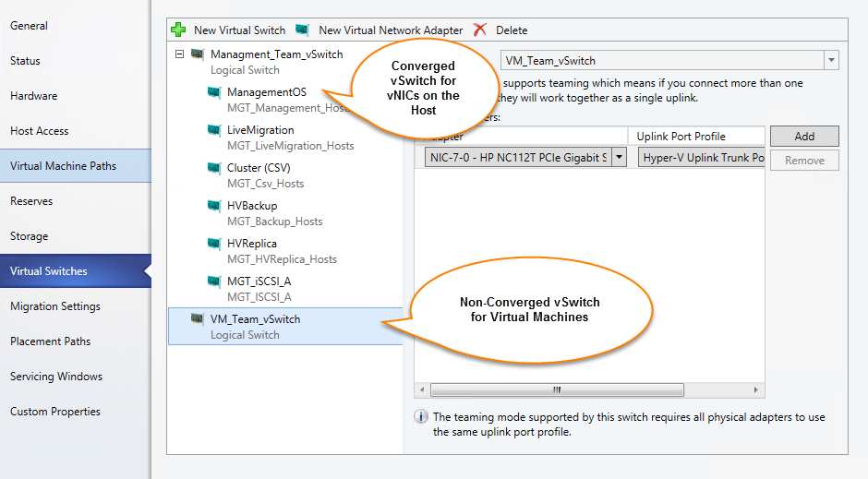Click the HVBackup adapter icon
Screen dimensions: 868x479
coord(214,206)
